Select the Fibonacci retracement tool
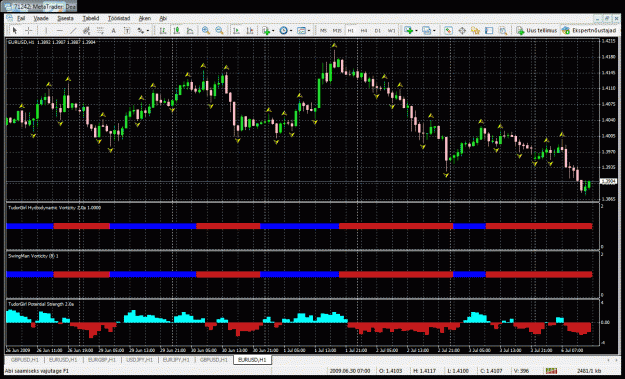This screenshot has width=625, height=379. click(x=100, y=30)
